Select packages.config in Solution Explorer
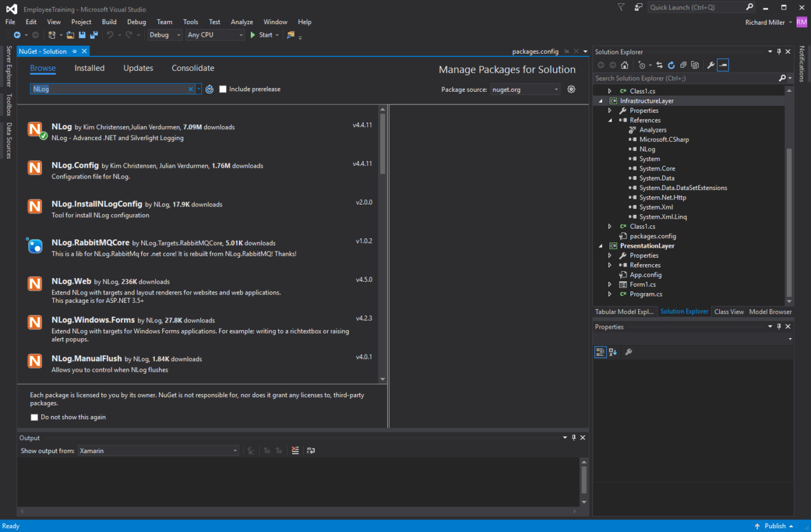Image resolution: width=811 pixels, height=532 pixels. click(653, 236)
